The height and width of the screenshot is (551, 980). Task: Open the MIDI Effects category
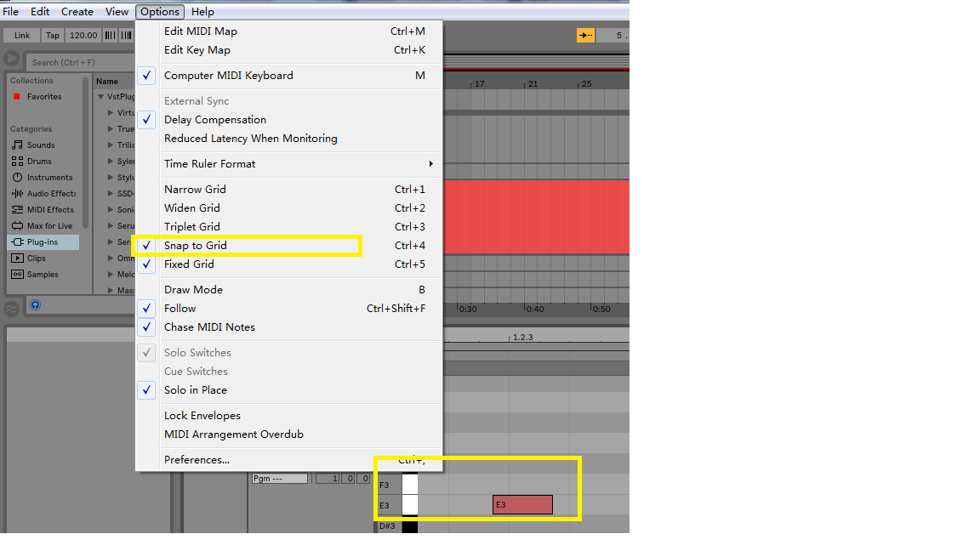(49, 210)
